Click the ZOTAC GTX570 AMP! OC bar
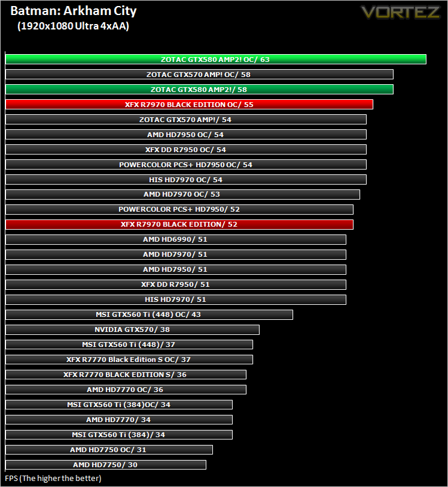 tap(200, 75)
